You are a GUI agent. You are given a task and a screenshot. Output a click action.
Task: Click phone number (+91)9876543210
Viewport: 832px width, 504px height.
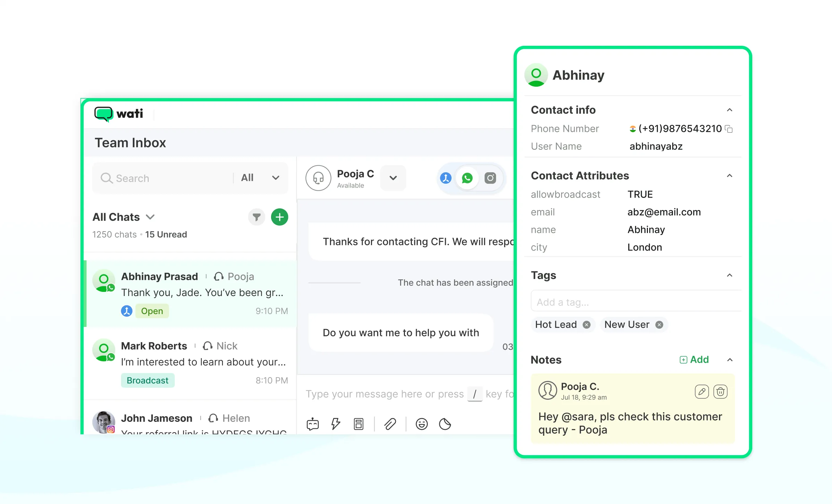(x=680, y=129)
